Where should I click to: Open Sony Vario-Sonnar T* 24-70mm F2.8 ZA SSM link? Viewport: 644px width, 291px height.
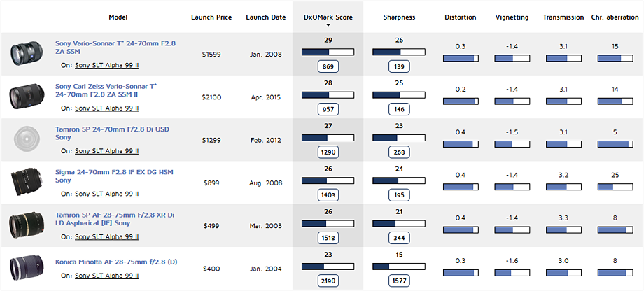click(x=115, y=47)
